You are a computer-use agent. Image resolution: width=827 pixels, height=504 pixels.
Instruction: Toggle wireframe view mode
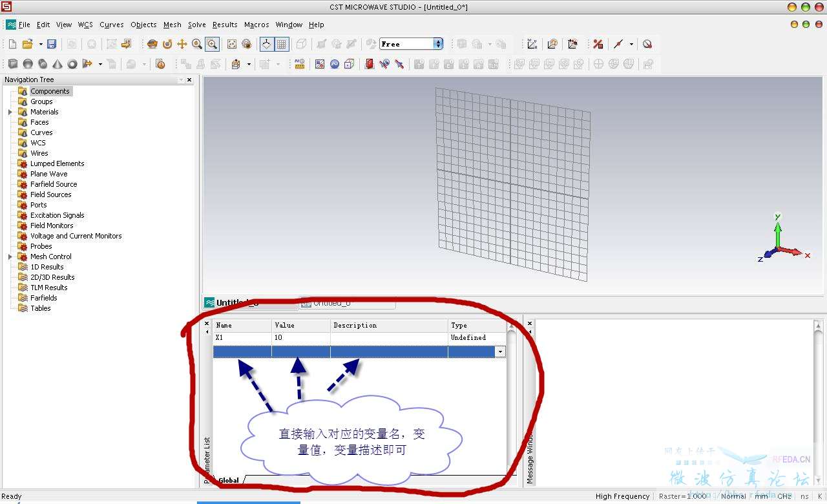pos(302,44)
